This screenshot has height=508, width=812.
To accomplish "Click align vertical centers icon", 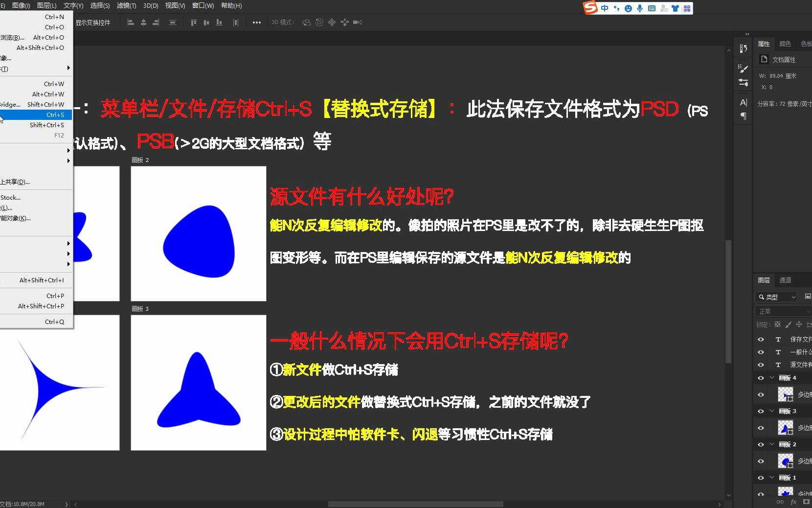I will pos(206,23).
